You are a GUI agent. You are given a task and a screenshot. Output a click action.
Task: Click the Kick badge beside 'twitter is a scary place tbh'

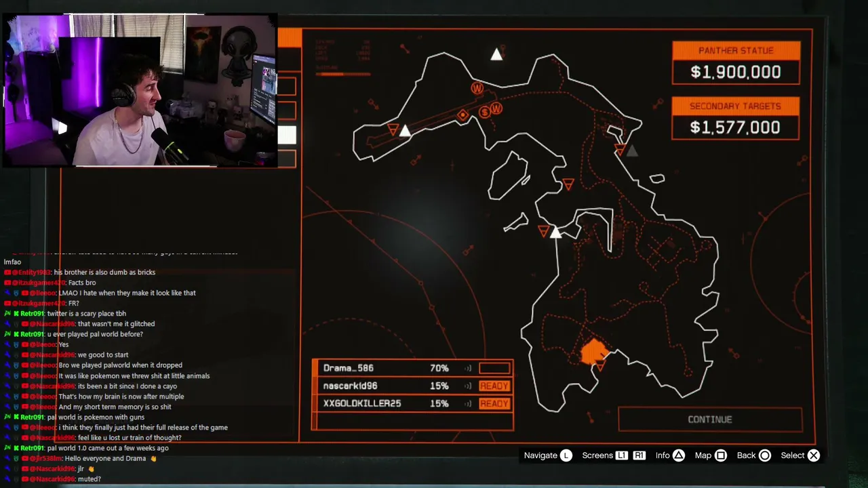(16, 314)
